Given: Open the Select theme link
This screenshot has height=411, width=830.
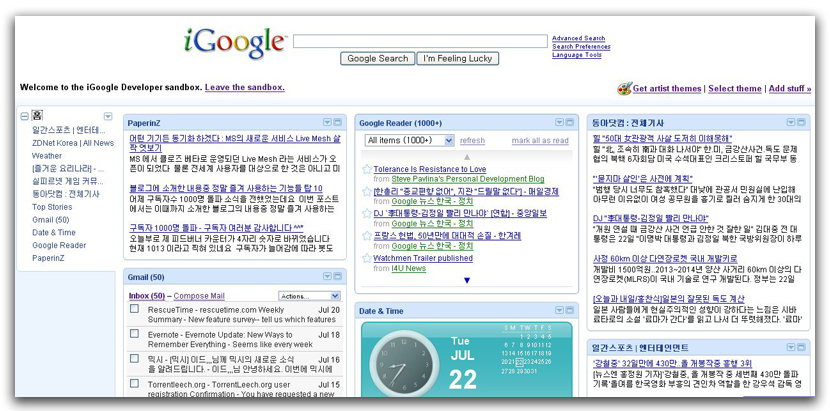Looking at the screenshot, I should (735, 88).
